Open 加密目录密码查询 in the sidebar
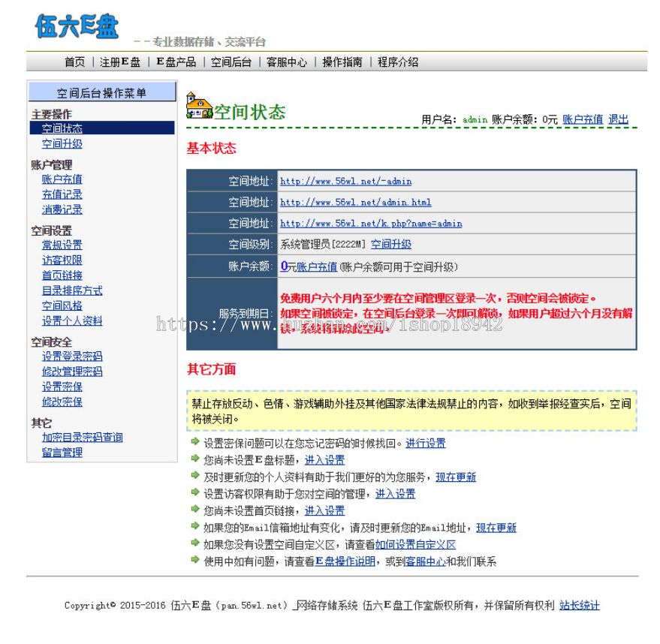 tap(82, 438)
